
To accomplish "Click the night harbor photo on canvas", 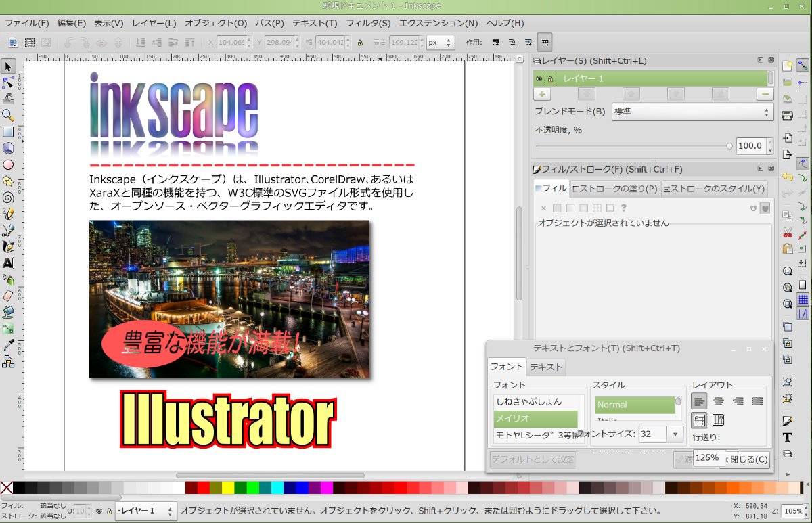I will click(229, 298).
